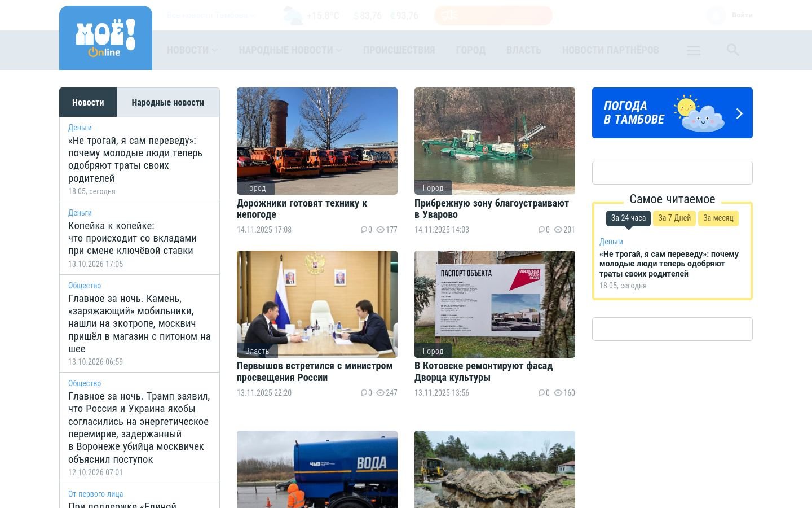Screen dimensions: 812x508
Task: Open Власть in the navigation bar
Action: click(524, 50)
